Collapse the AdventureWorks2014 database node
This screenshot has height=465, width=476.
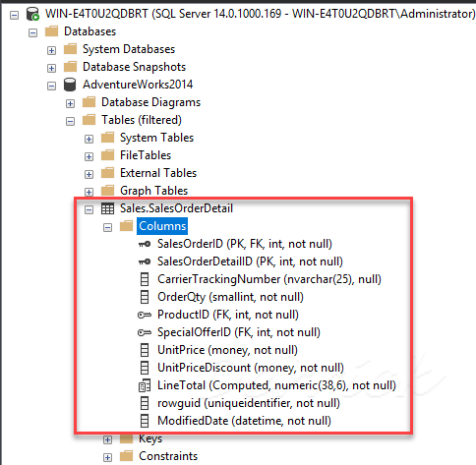51,86
